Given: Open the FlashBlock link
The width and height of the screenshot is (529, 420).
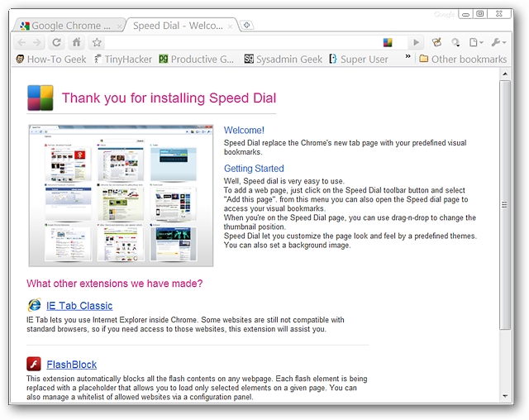Looking at the screenshot, I should (72, 365).
